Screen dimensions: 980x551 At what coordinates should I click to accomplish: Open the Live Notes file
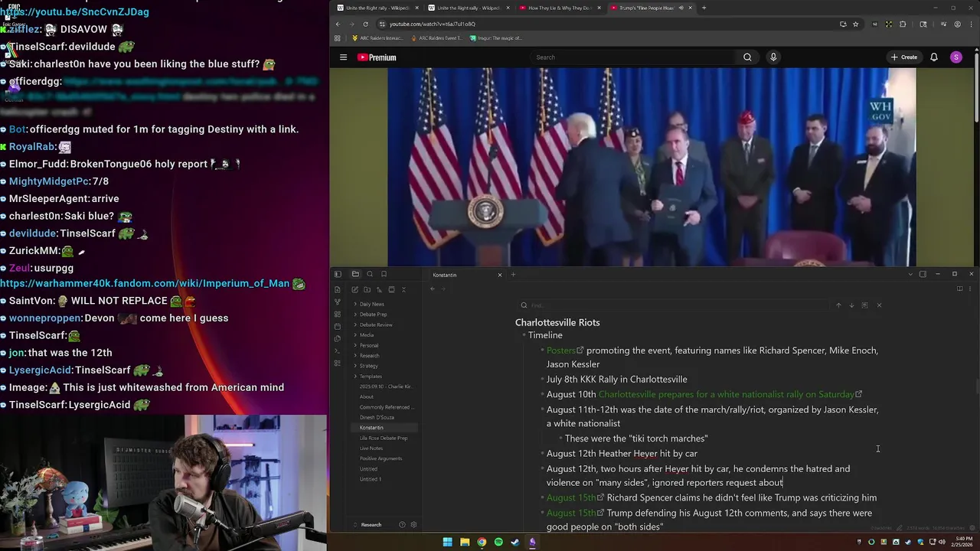point(371,448)
